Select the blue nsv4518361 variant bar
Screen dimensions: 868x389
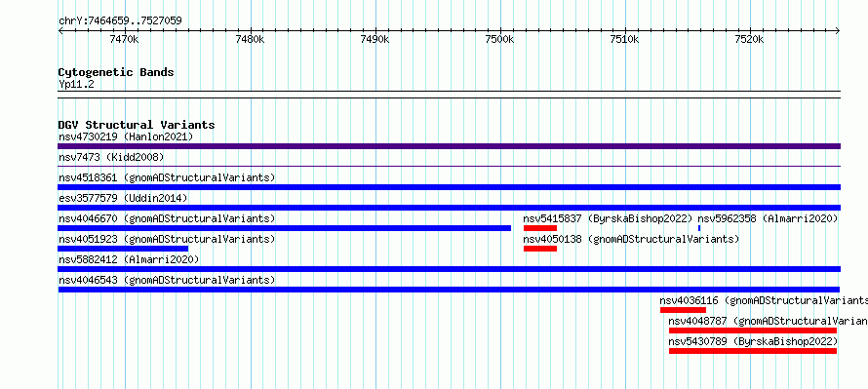click(449, 187)
